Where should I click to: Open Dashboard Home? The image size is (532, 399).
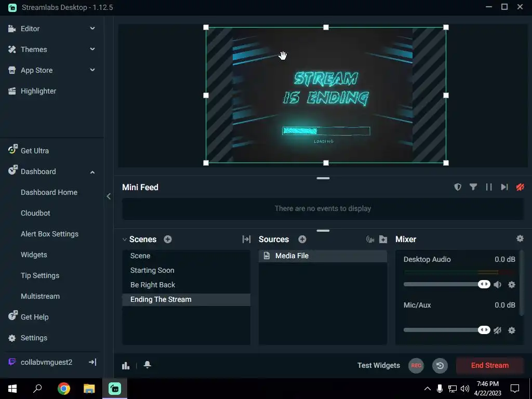click(49, 192)
